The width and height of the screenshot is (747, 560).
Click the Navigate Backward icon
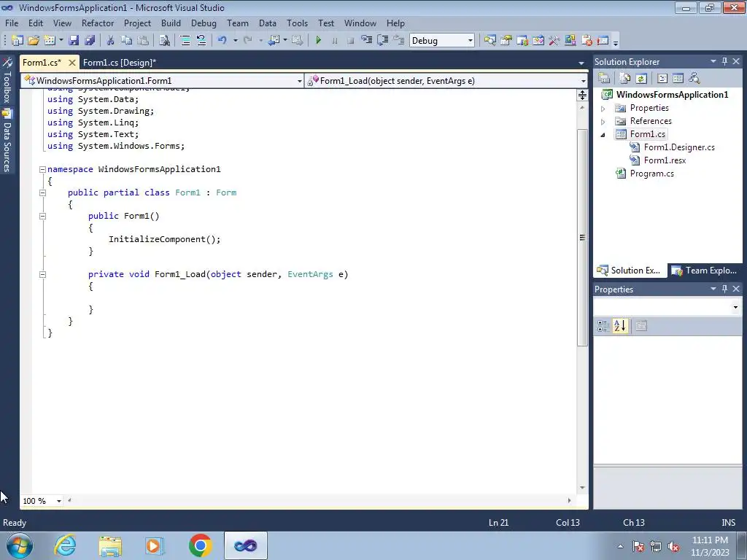[274, 41]
